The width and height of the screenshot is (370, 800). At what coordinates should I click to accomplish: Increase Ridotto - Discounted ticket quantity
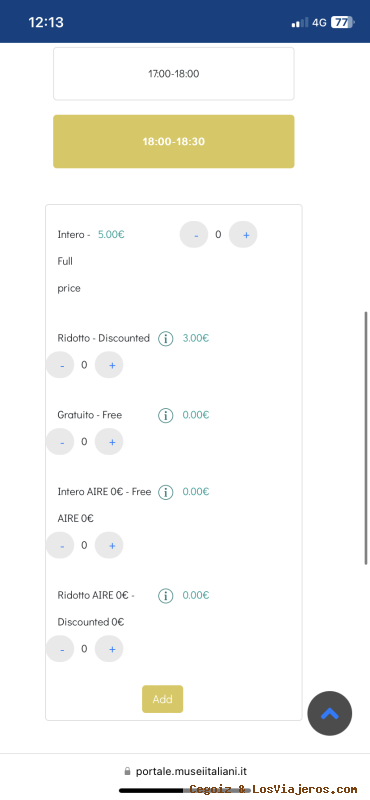(x=109, y=365)
